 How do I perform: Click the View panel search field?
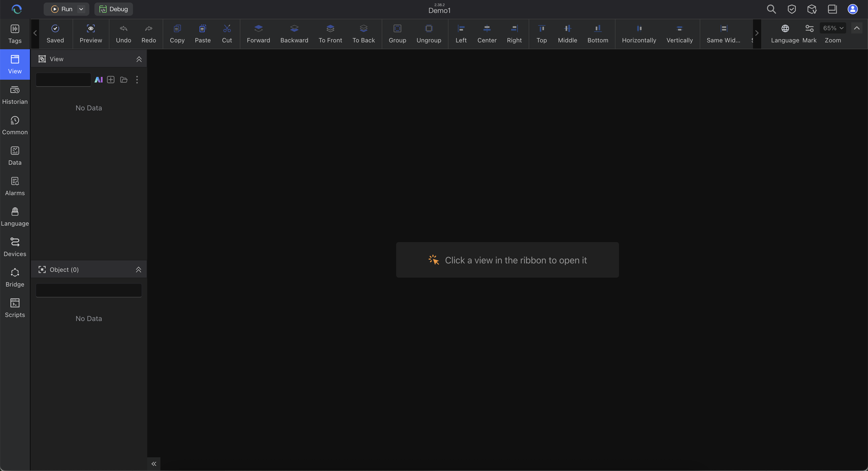tap(63, 80)
